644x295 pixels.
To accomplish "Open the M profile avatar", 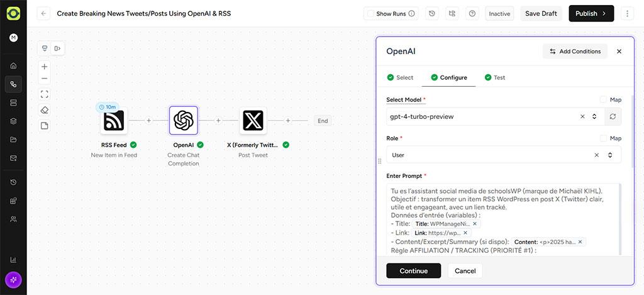I will (13, 38).
